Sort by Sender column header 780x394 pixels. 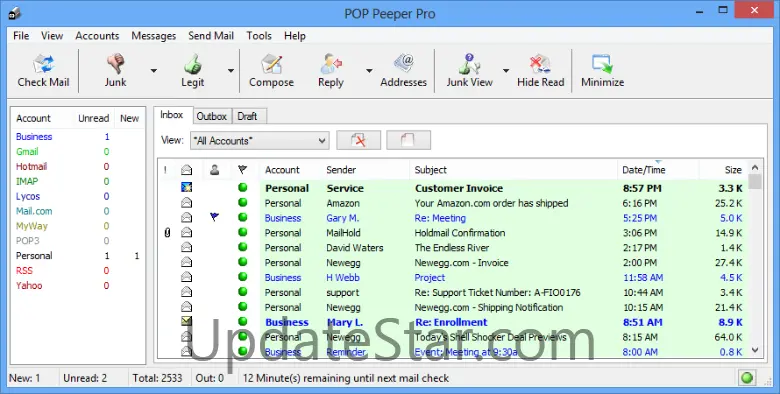(x=366, y=170)
